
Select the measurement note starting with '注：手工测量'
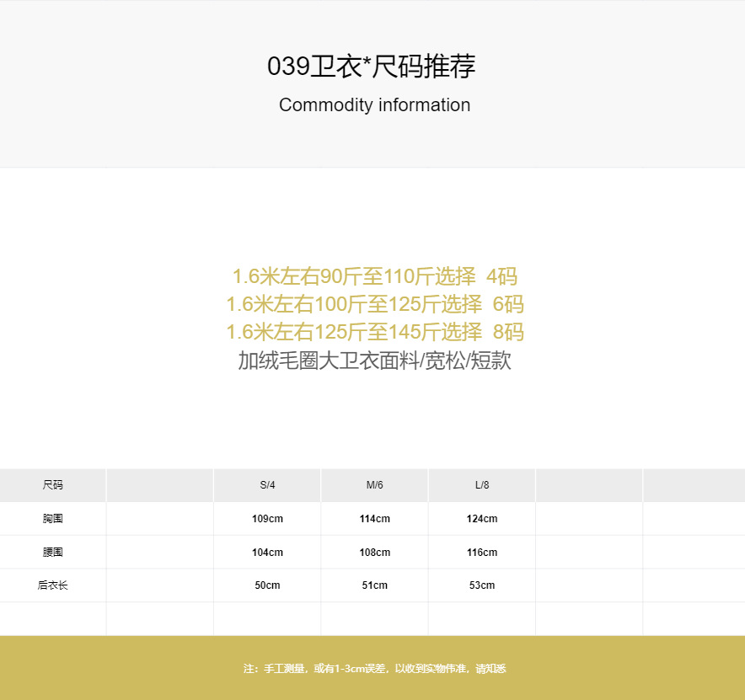374,668
